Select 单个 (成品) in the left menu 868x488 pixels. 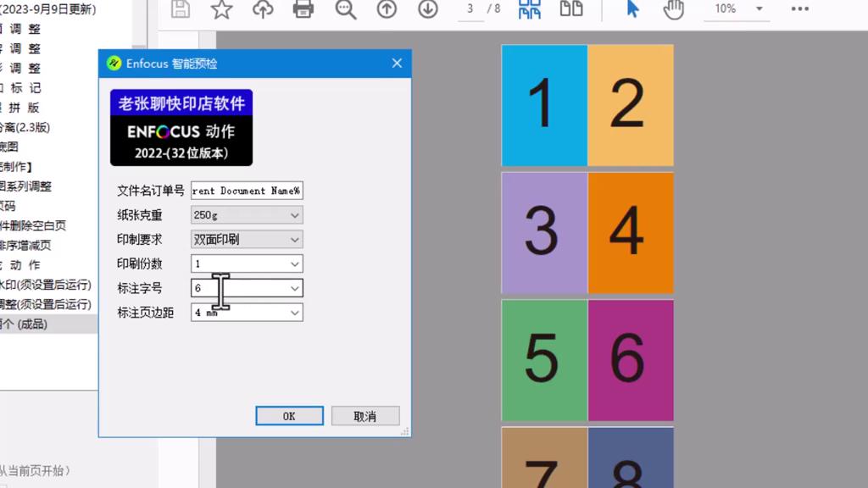coord(25,324)
